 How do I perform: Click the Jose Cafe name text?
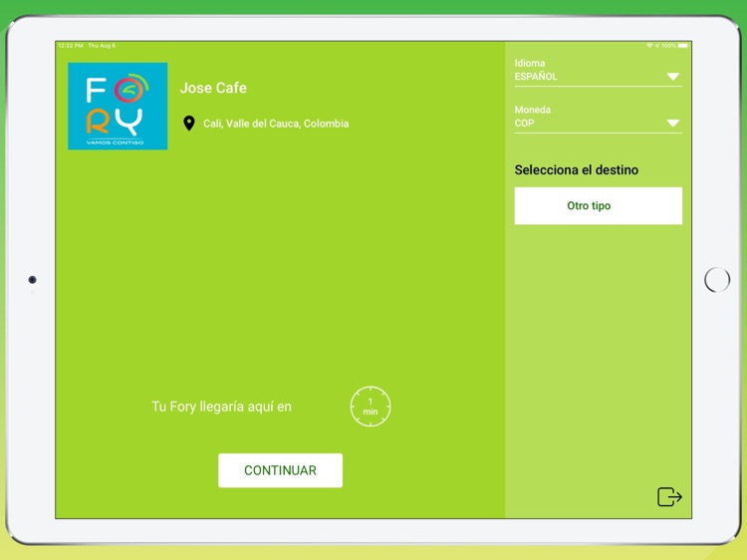point(213,88)
